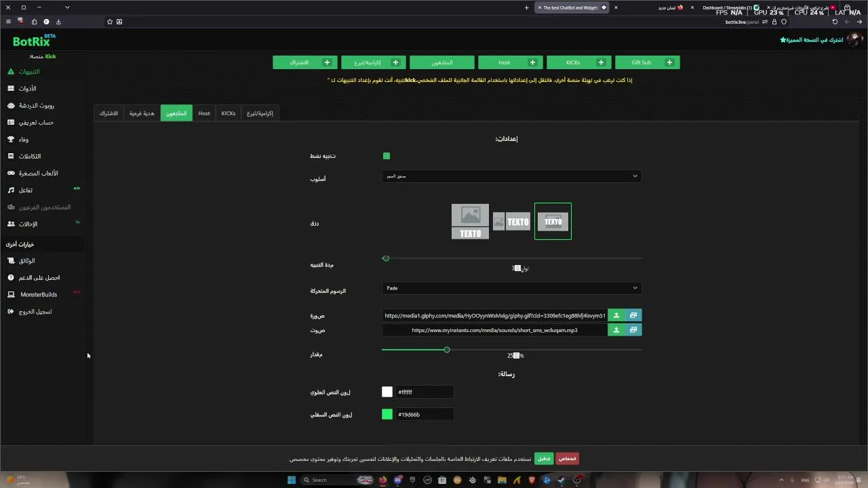Click the user avatar in header
Image resolution: width=868 pixels, height=488 pixels.
[x=854, y=40]
